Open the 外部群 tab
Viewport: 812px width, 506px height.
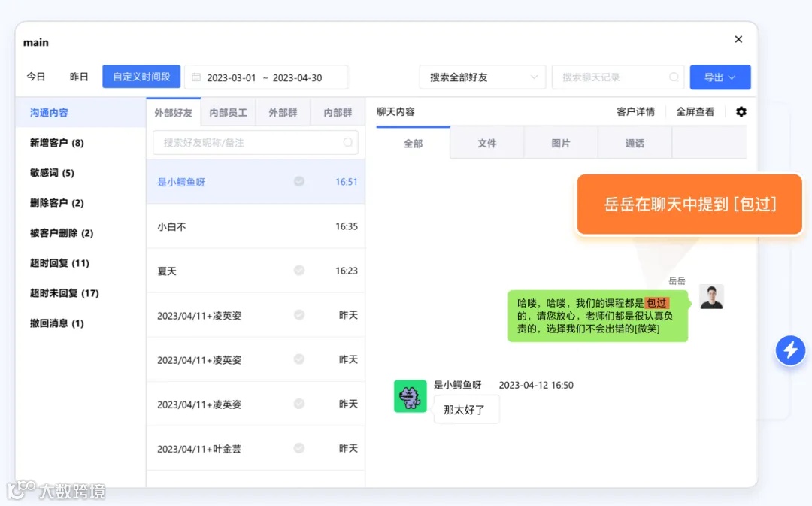[283, 112]
